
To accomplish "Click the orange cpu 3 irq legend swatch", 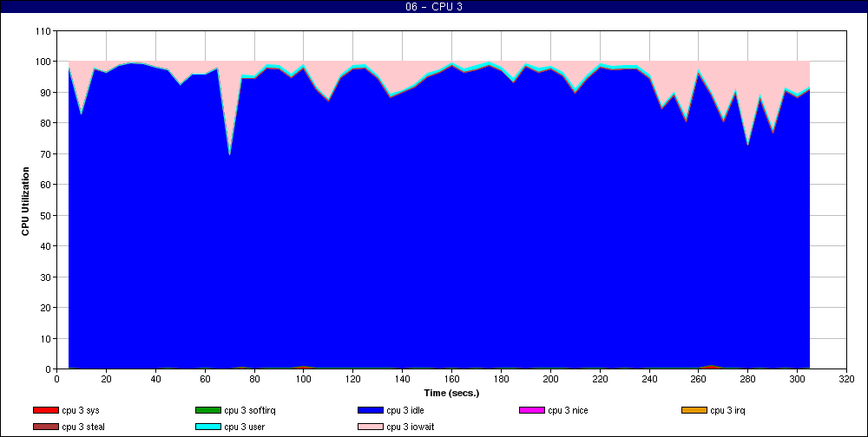I will (x=694, y=410).
